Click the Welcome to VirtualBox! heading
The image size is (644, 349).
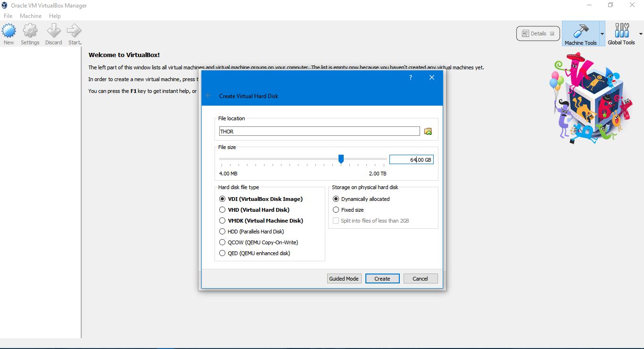coord(124,55)
